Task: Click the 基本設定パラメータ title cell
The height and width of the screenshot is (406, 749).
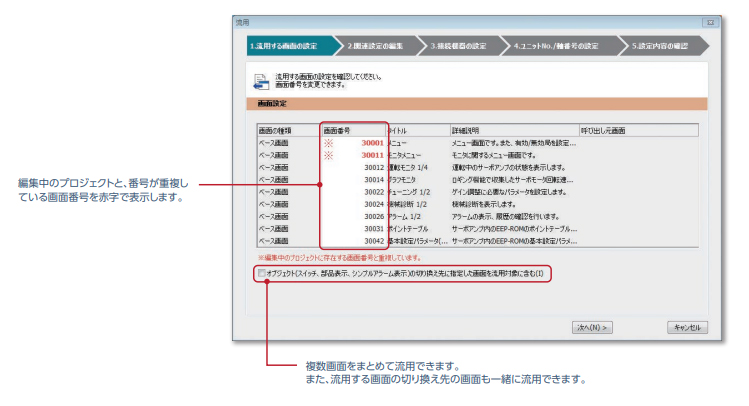Action: pyautogui.click(x=417, y=241)
